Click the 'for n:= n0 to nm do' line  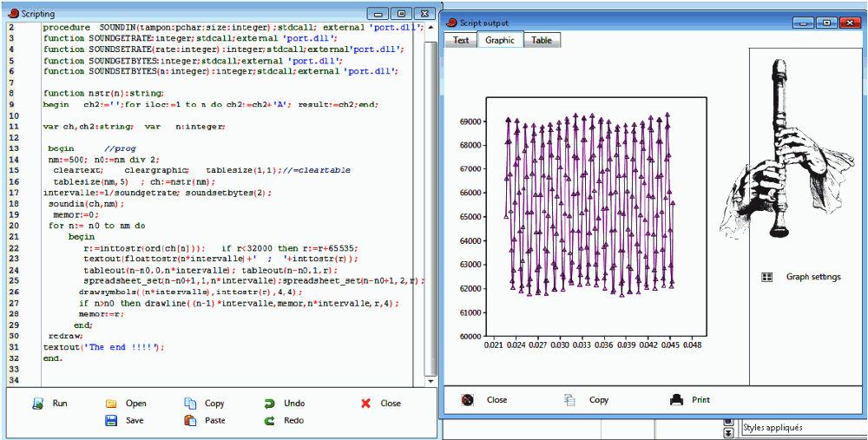(x=97, y=226)
